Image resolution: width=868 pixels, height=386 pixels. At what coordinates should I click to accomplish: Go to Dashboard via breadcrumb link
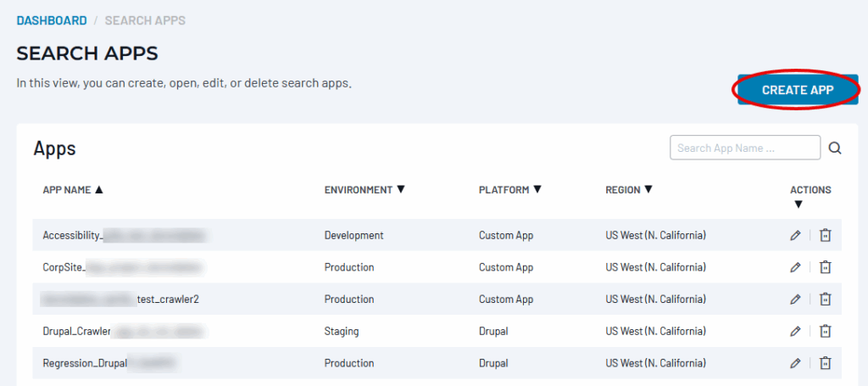(52, 20)
